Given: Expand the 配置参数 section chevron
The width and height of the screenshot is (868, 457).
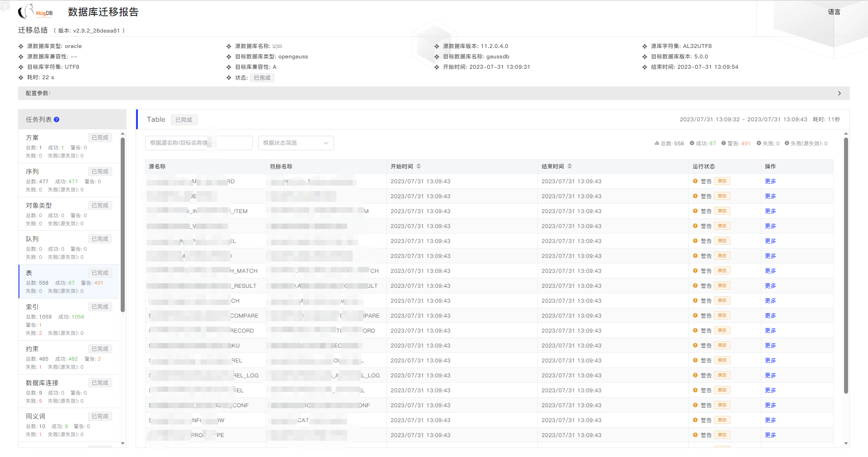Looking at the screenshot, I should tap(840, 93).
